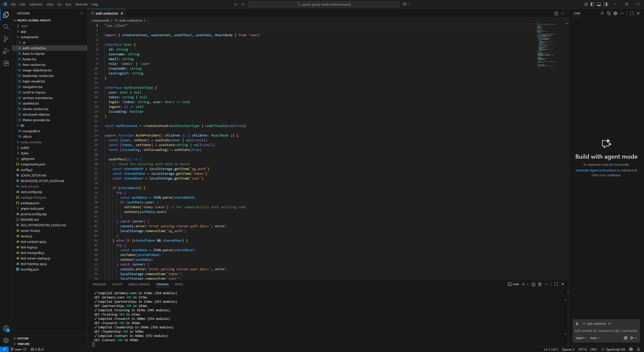Viewport: 644px width, 352px height.
Task: Switch to the PROBLEMS tab
Action: (x=99, y=284)
